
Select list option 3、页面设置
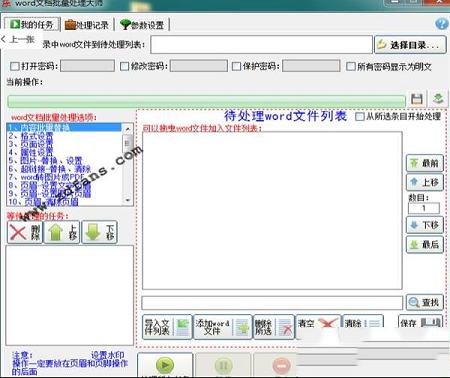64,144
